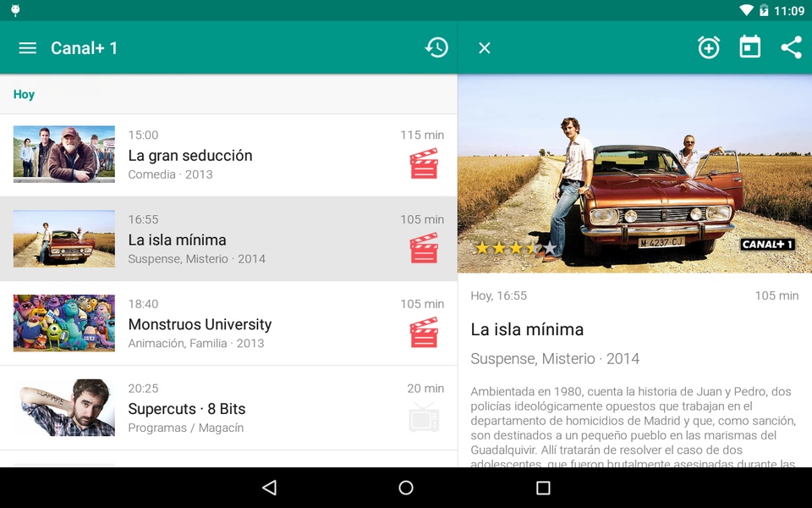This screenshot has width=812, height=508.
Task: Close the La isla mínima detail panel
Action: 484,48
